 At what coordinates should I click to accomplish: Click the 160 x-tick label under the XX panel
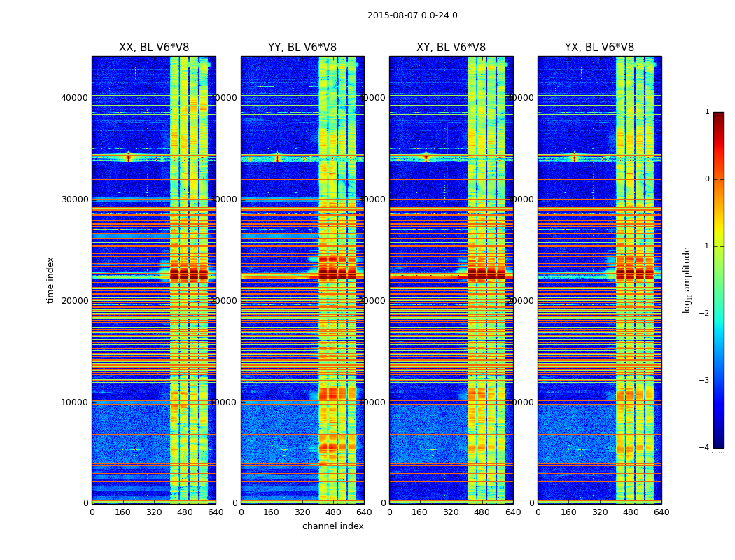123,512
